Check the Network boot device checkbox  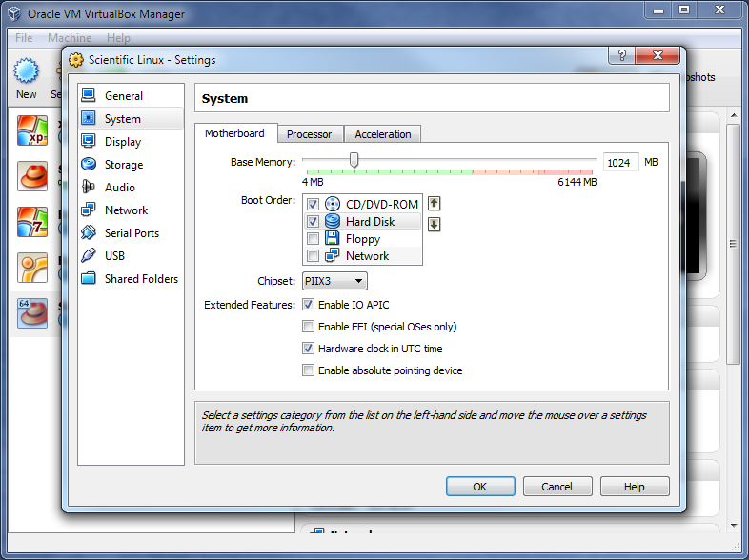point(313,256)
